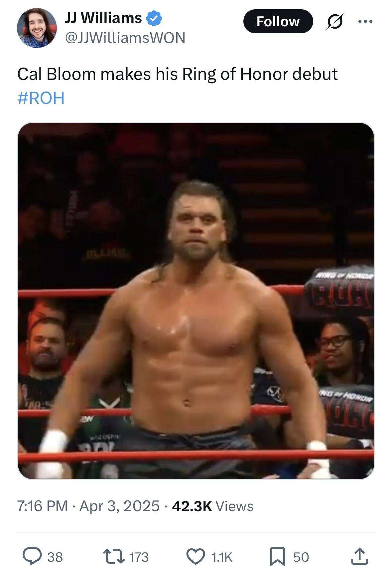This screenshot has width=392, height=579.
Task: View the 42.3K Views analytics
Action: tap(212, 506)
